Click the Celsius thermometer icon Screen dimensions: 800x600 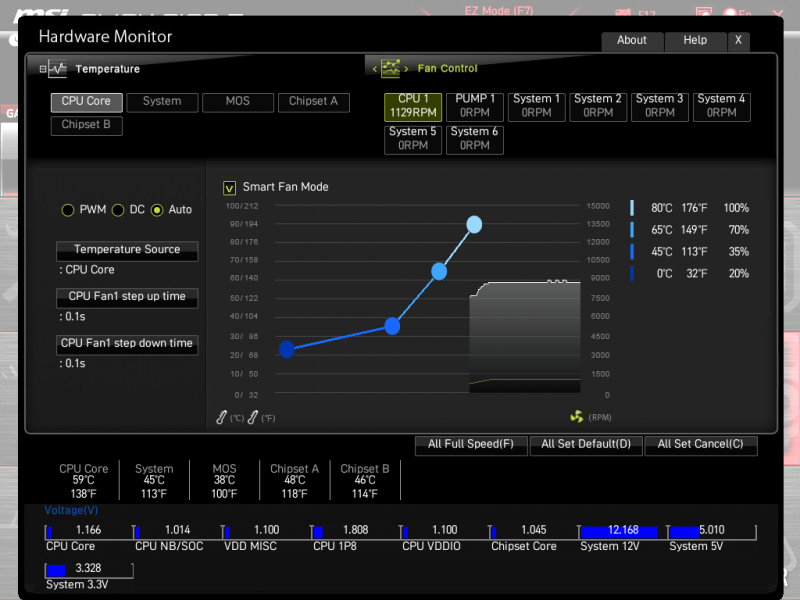222,417
